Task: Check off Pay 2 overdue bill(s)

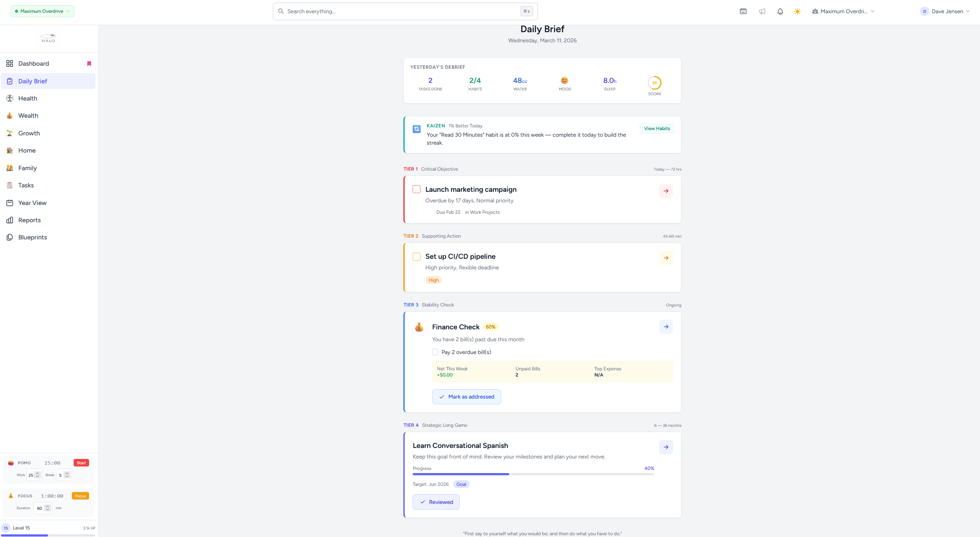Action: pos(435,352)
